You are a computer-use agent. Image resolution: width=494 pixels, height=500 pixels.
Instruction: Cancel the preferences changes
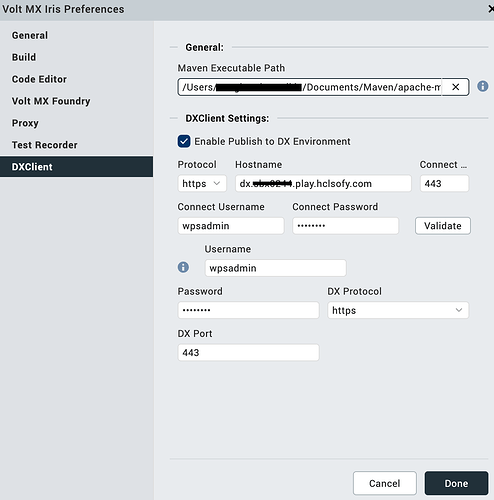(385, 483)
